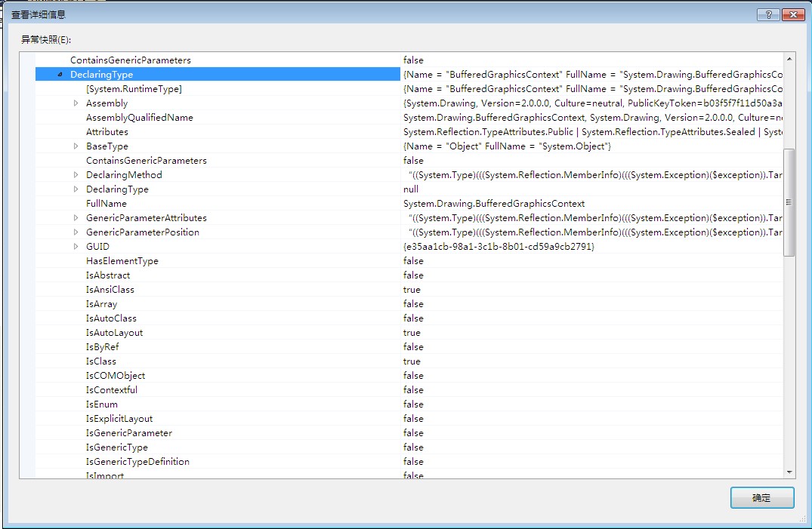Click the 确定 confirm button

point(761,498)
